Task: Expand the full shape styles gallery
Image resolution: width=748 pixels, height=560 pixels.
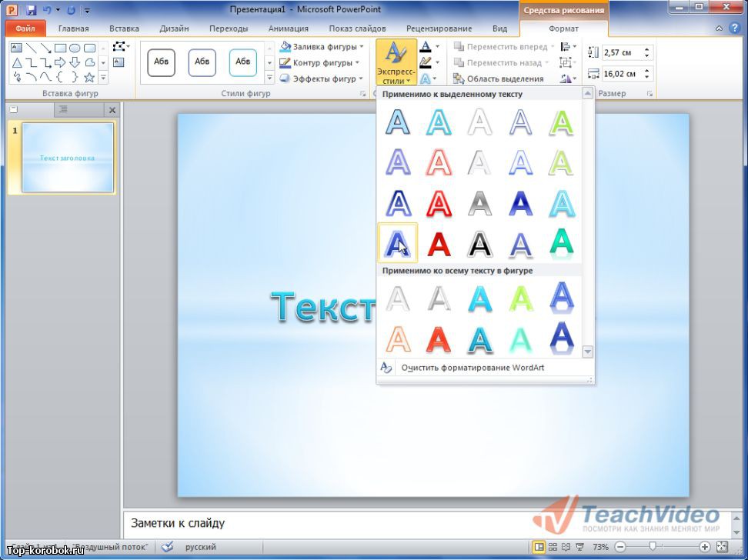Action: click(x=269, y=77)
